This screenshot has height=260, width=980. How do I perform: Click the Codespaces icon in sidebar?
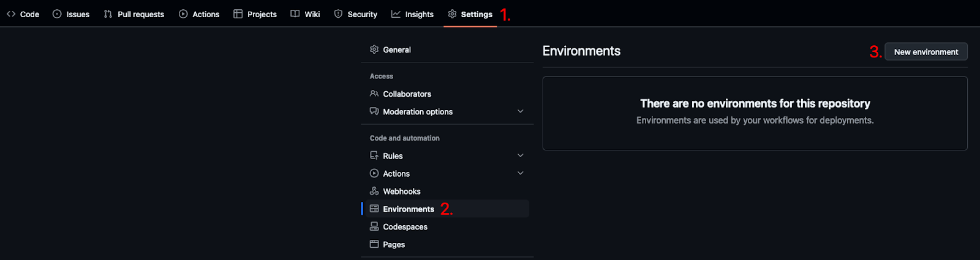(374, 226)
